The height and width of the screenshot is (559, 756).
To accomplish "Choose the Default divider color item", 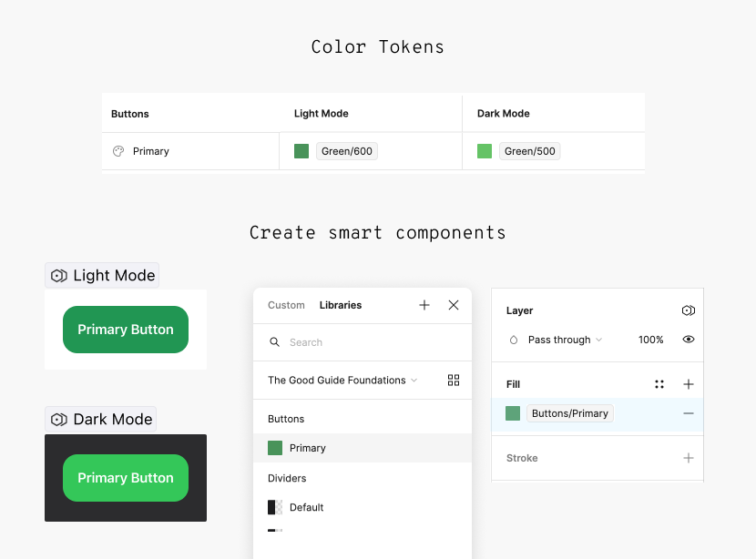I will coord(306,507).
